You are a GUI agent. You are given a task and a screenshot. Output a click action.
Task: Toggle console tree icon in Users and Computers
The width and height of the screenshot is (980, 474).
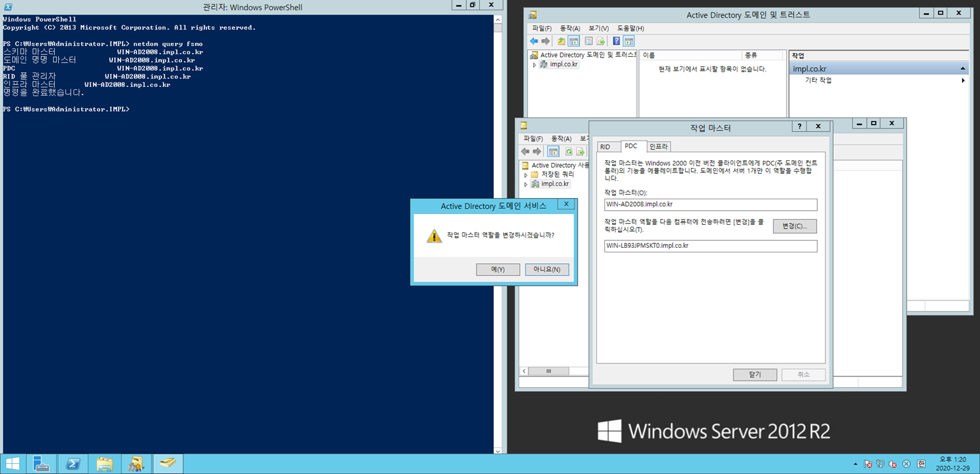553,151
